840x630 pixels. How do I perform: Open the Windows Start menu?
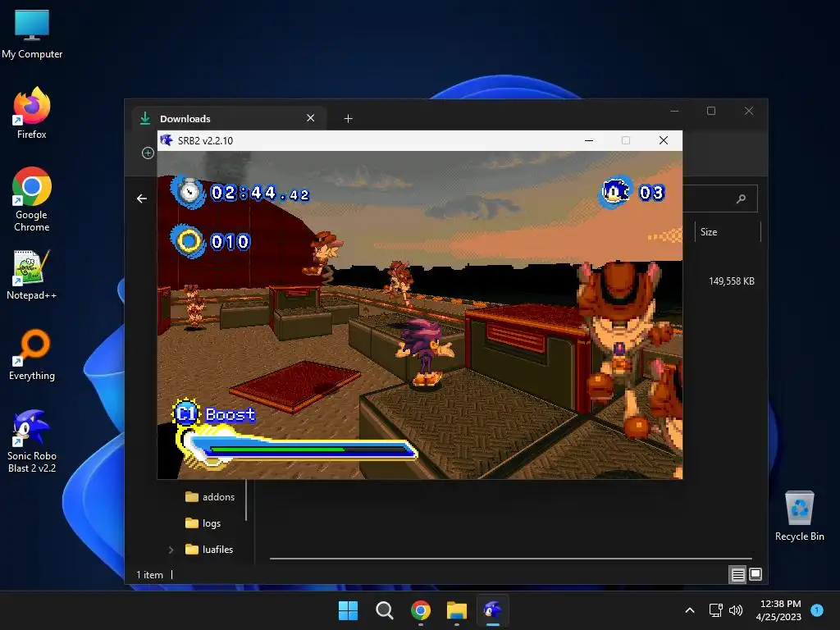point(348,610)
